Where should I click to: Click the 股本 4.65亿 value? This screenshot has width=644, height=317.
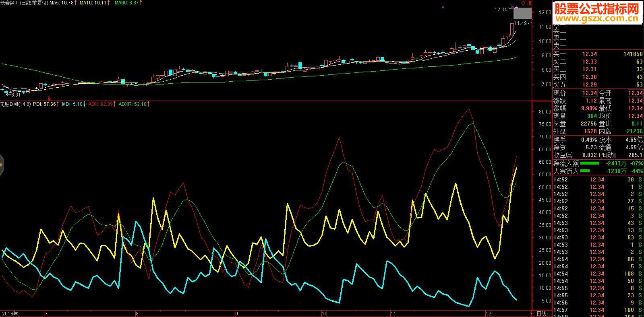click(634, 140)
